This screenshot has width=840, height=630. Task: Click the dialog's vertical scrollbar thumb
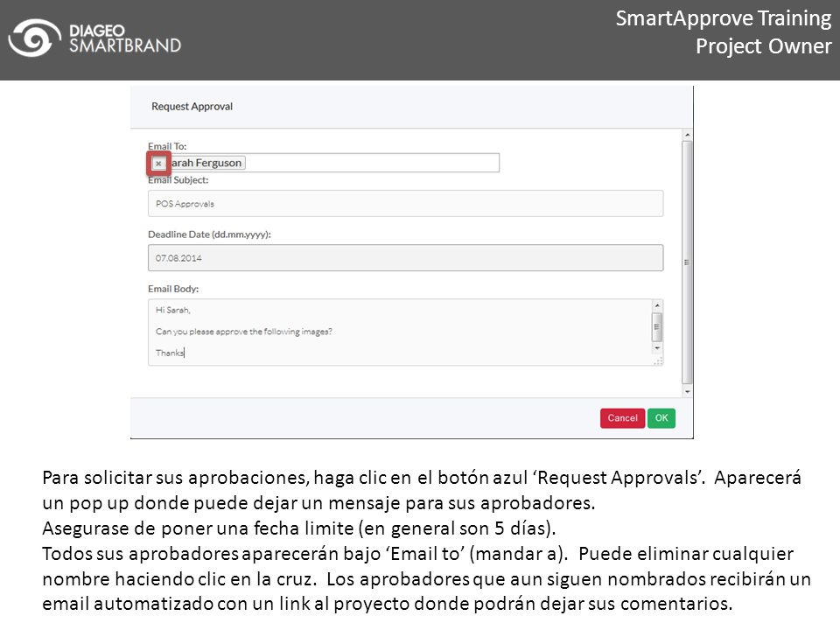click(688, 262)
